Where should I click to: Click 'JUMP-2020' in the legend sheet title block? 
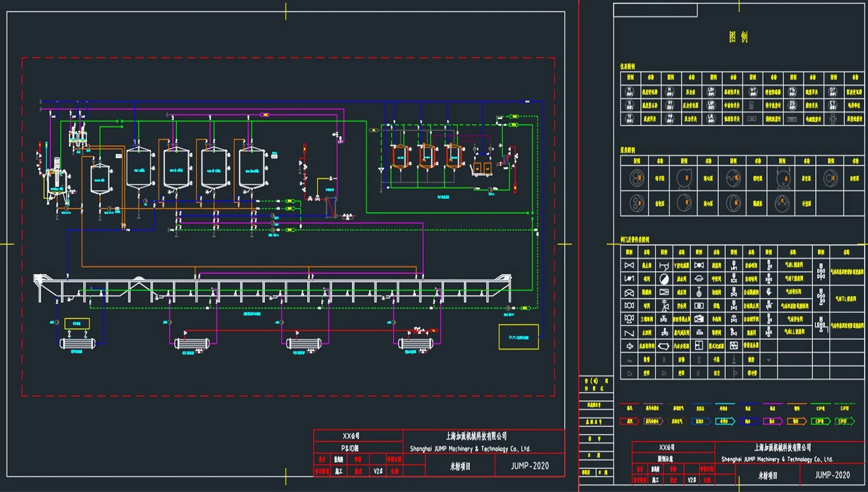tap(832, 475)
